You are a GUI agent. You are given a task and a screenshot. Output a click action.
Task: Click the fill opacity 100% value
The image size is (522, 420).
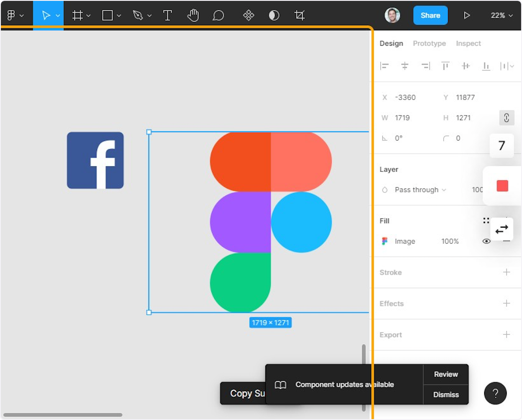(450, 241)
